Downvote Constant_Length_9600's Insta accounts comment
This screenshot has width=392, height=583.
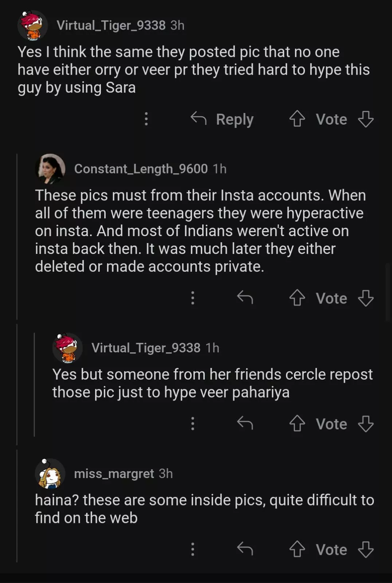tap(366, 298)
